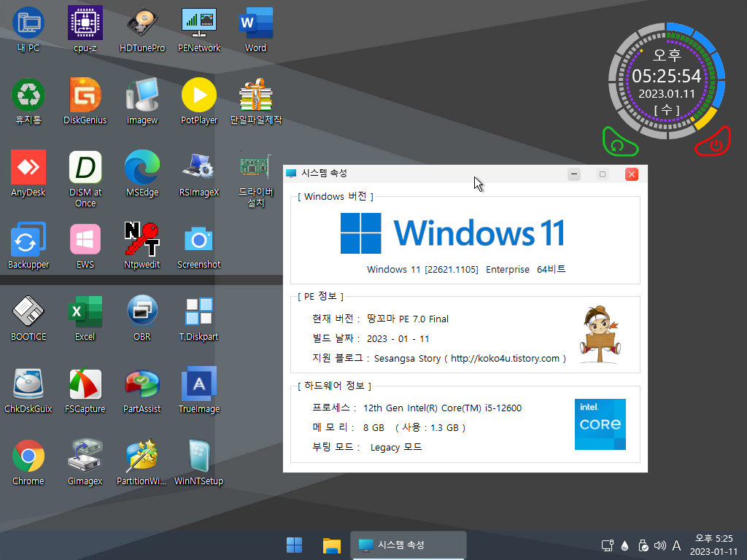
Task: Launch the OBR desktop icon
Action: click(x=142, y=318)
